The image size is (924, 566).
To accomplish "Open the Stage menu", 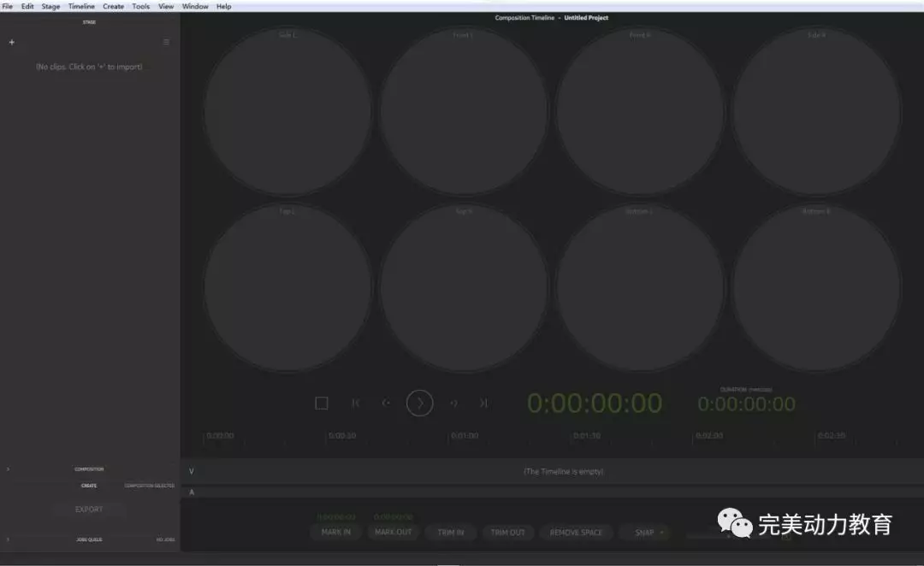I will click(50, 6).
